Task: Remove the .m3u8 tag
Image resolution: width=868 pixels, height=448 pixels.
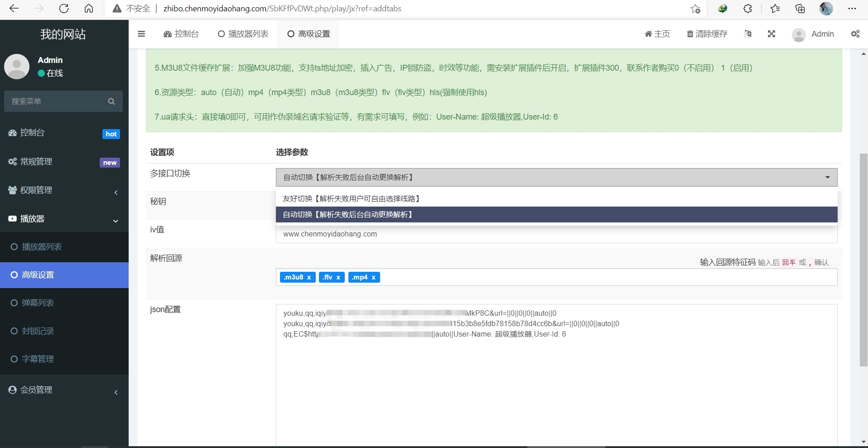Action: [309, 277]
